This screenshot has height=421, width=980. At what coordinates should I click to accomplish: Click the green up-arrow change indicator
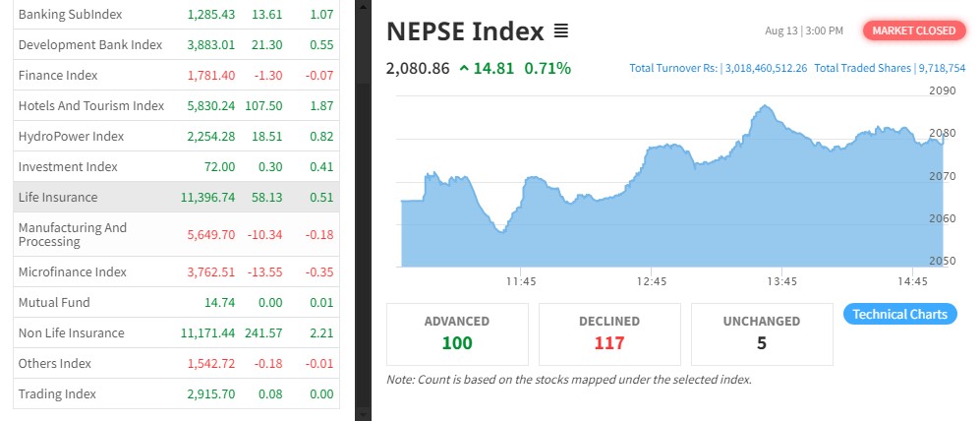(x=463, y=68)
